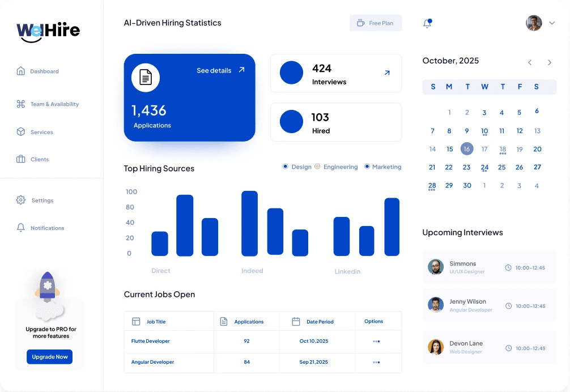Click the WeHire logo

coord(48,32)
